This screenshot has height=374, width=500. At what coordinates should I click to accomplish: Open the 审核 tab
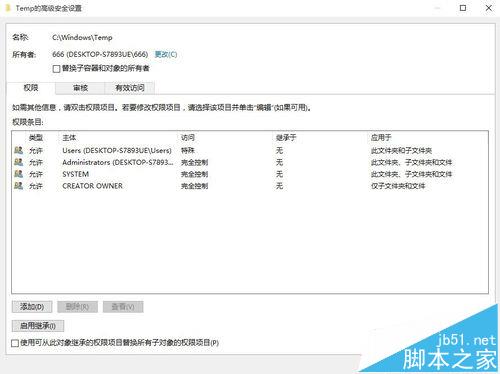point(80,88)
